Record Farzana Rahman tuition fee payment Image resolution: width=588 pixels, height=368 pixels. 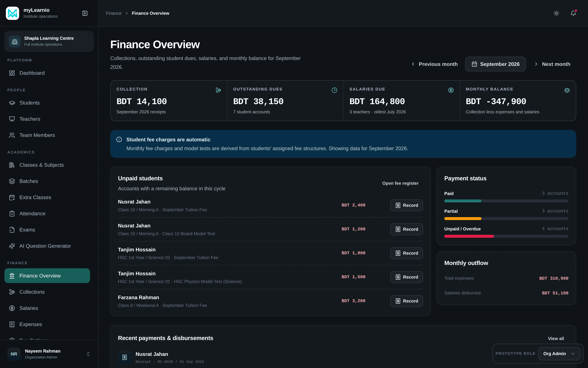(406, 301)
